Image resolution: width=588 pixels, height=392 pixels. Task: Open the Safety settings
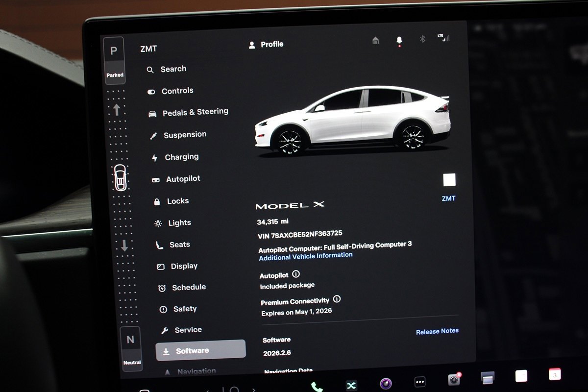[x=178, y=309]
